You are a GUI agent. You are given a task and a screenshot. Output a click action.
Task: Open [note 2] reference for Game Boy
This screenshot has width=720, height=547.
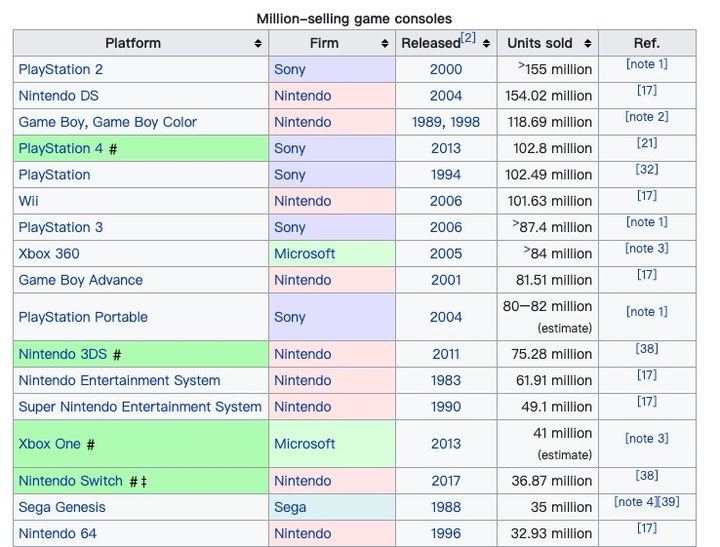647,117
